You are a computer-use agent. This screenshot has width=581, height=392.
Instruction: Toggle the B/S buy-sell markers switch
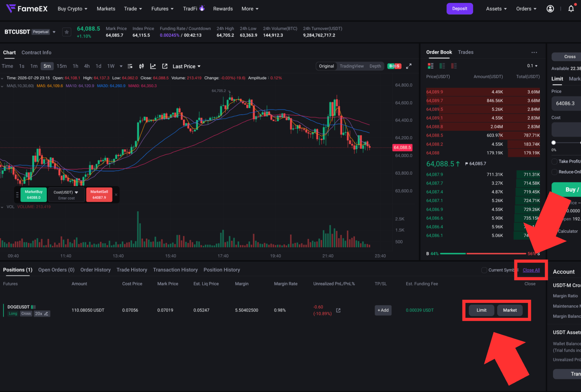394,66
